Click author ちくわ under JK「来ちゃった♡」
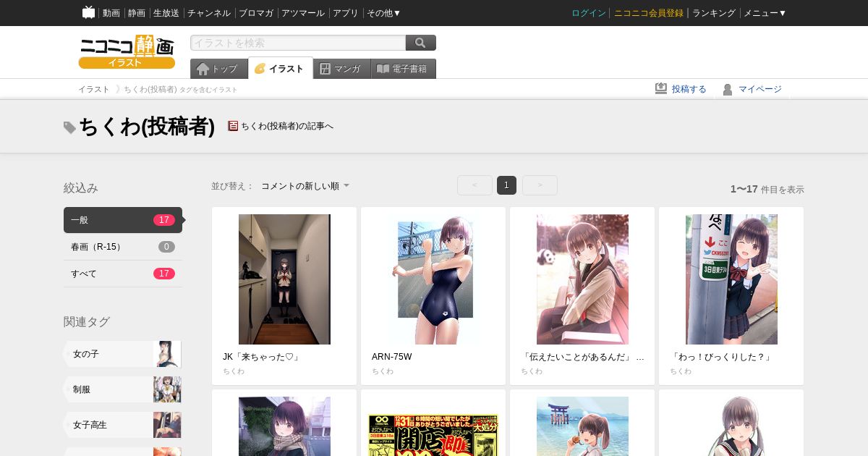Screen dimensions: 868x456 pos(234,371)
